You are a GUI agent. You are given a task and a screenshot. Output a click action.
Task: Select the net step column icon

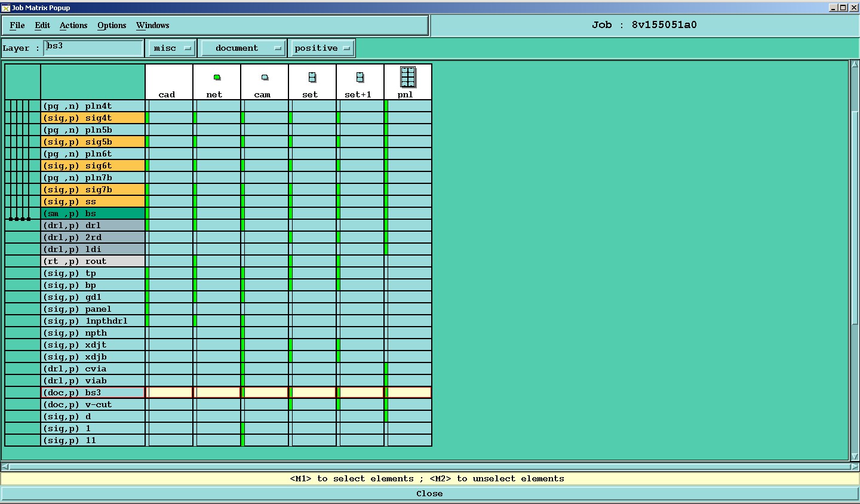click(217, 78)
